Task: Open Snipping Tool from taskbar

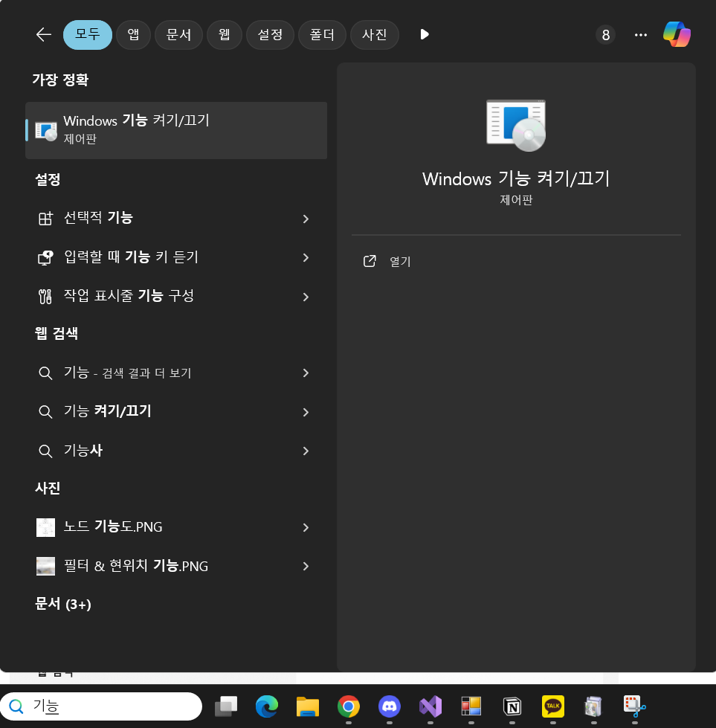Action: [x=634, y=706]
